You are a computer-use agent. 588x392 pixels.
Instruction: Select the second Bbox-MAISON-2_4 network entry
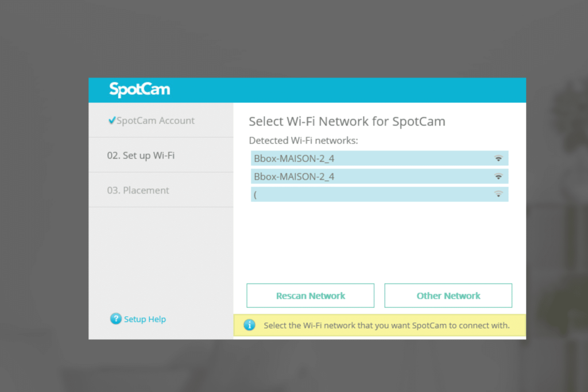380,176
